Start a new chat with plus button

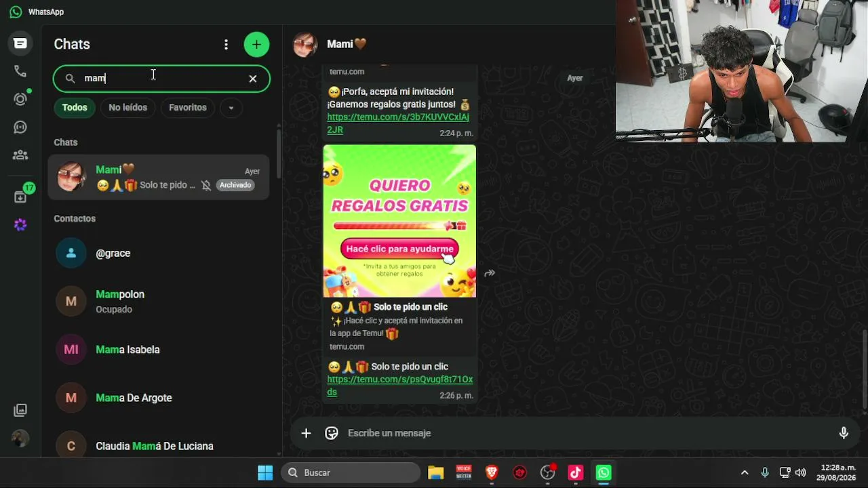(x=256, y=44)
